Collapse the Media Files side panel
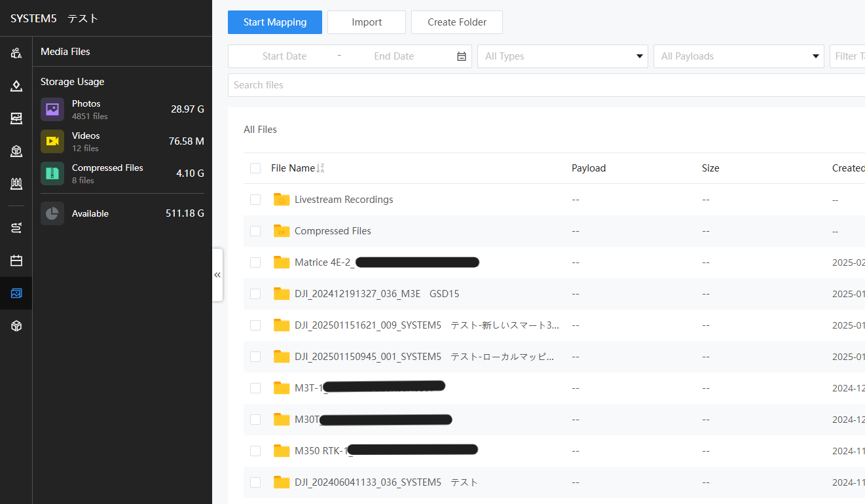 pyautogui.click(x=217, y=275)
